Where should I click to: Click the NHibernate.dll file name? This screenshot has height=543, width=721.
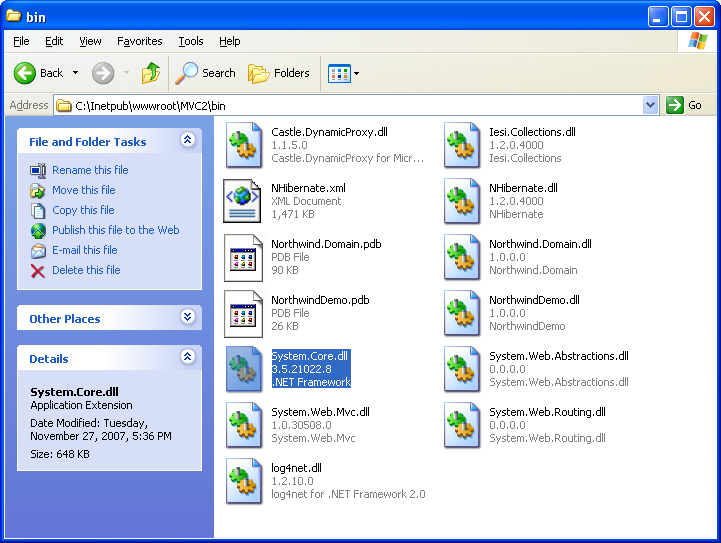point(523,188)
